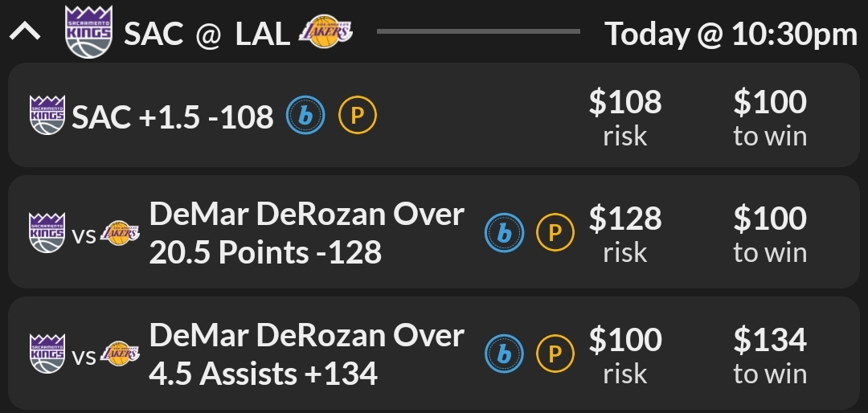Click the $108 risk amount
Viewport: 868px width, 413px height.
(x=625, y=103)
